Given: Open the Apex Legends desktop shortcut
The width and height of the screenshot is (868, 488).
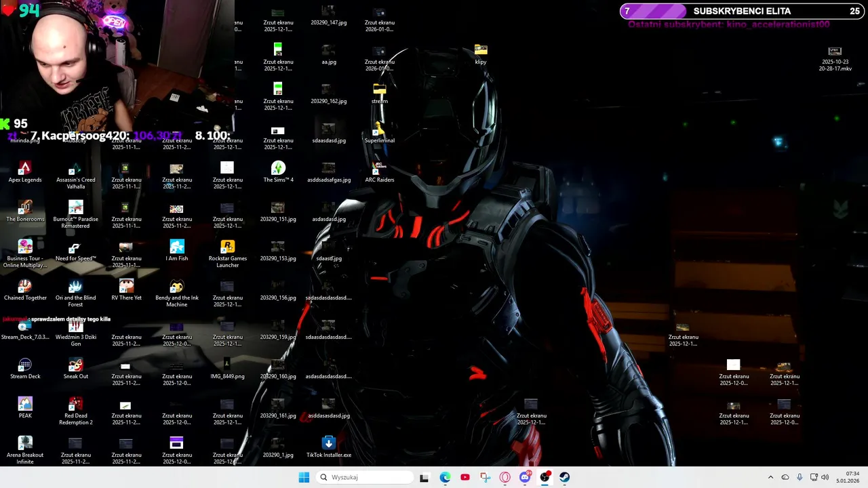Looking at the screenshot, I should [25, 172].
